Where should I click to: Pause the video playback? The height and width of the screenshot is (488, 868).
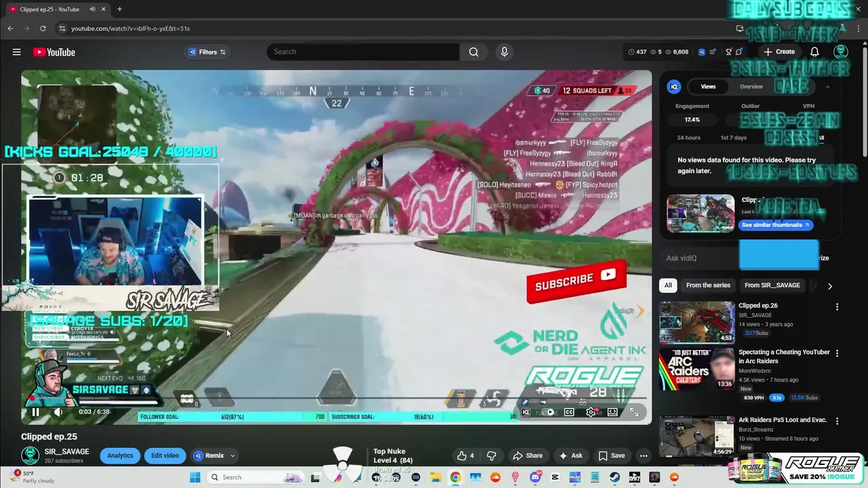(35, 411)
